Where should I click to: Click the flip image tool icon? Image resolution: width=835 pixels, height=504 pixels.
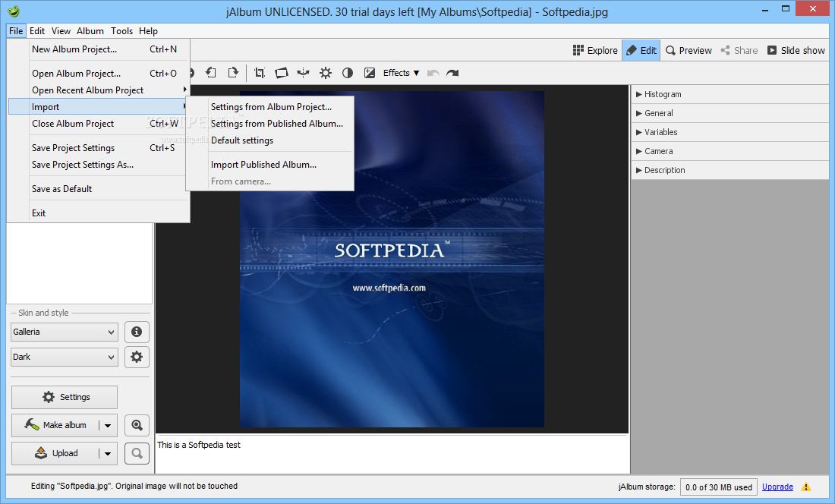(303, 73)
